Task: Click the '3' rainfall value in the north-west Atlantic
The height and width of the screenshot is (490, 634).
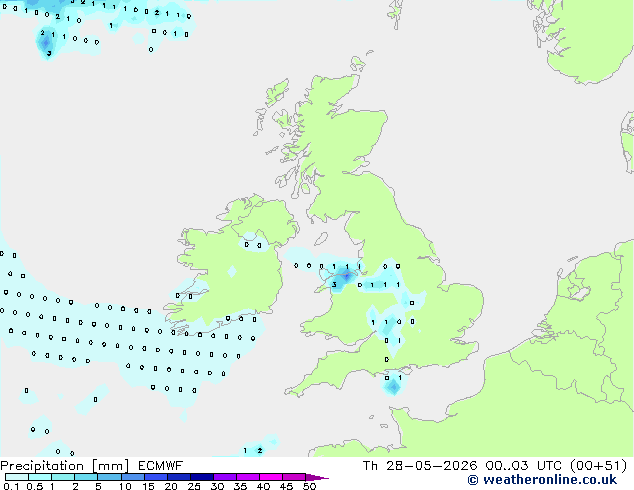Action: pyautogui.click(x=49, y=53)
